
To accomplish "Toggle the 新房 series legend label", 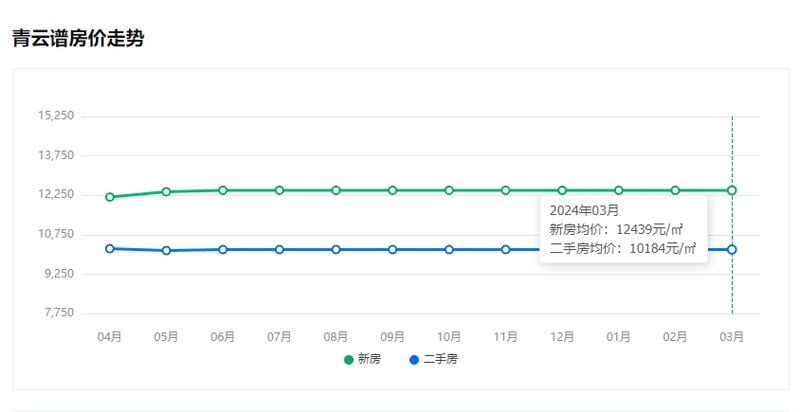I will click(369, 359).
